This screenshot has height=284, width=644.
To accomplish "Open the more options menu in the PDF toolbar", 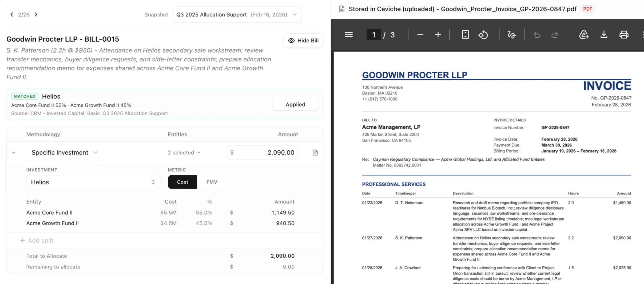I will [x=642, y=35].
